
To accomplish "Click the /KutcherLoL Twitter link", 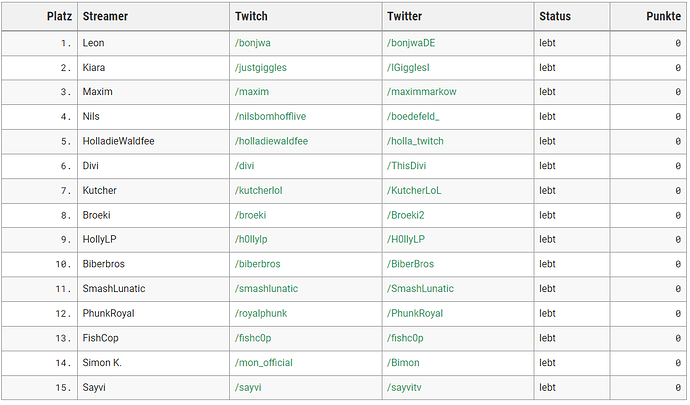I will click(413, 190).
